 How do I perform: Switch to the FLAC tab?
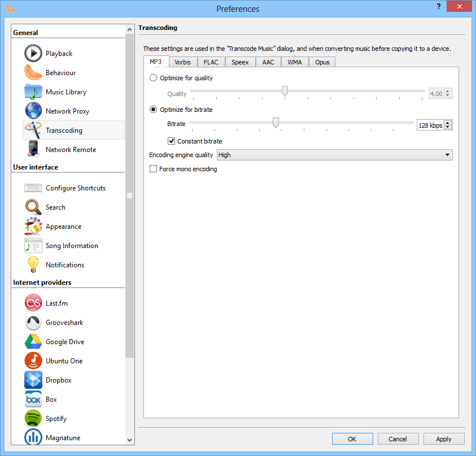pyautogui.click(x=211, y=62)
